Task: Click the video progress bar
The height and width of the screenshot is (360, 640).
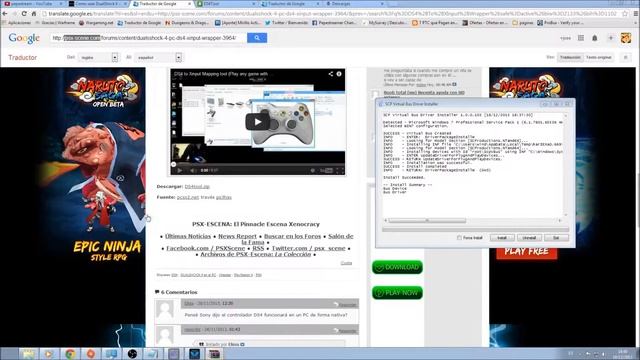Action: tap(258, 164)
